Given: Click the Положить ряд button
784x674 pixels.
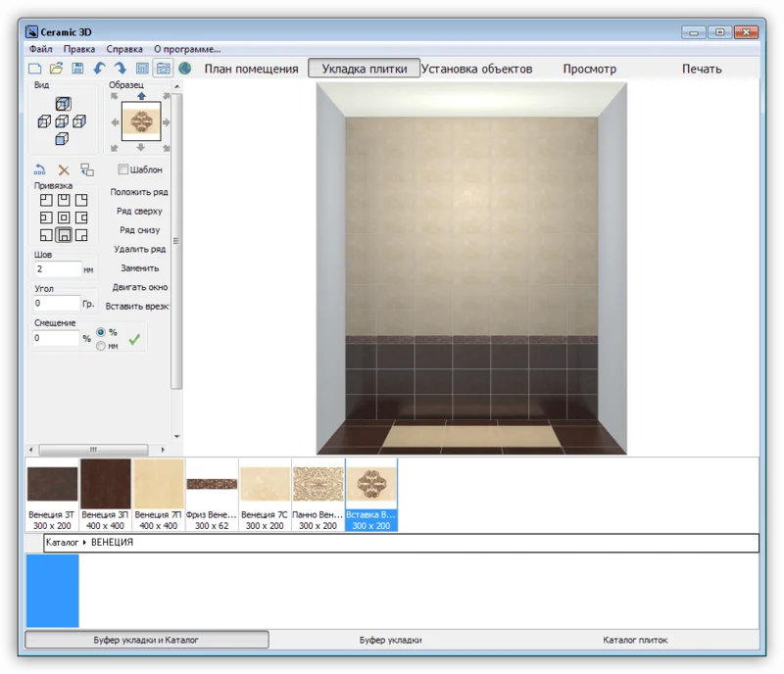Looking at the screenshot, I should [139, 192].
